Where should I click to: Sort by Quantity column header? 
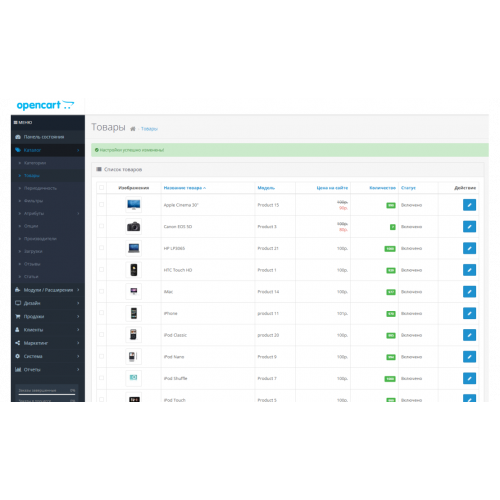[382, 188]
